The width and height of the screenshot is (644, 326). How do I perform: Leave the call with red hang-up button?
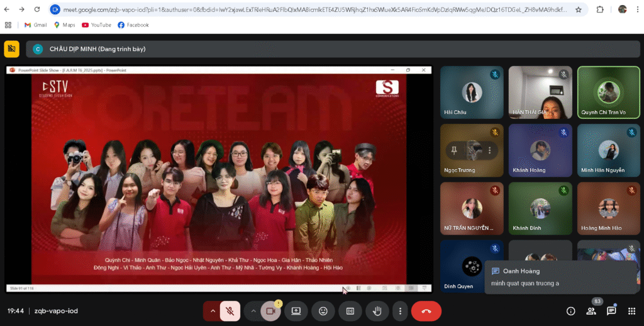coord(426,311)
